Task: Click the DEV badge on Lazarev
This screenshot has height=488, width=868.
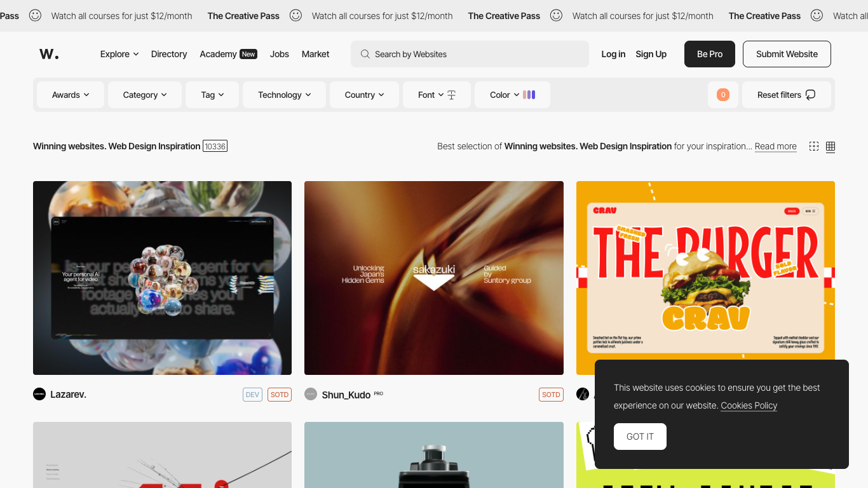Action: pos(252,395)
